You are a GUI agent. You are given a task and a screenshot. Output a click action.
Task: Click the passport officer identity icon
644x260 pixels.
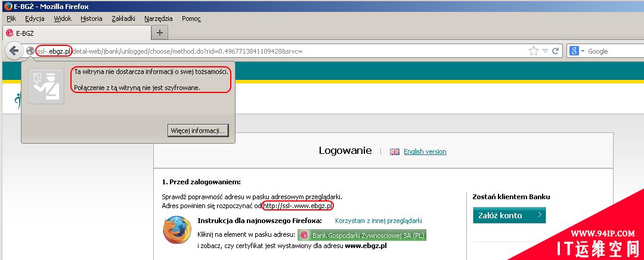click(47, 86)
